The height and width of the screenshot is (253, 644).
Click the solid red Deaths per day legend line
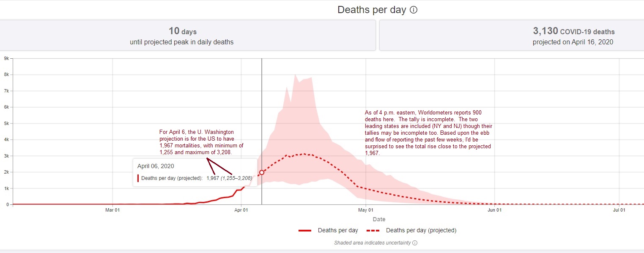click(305, 231)
